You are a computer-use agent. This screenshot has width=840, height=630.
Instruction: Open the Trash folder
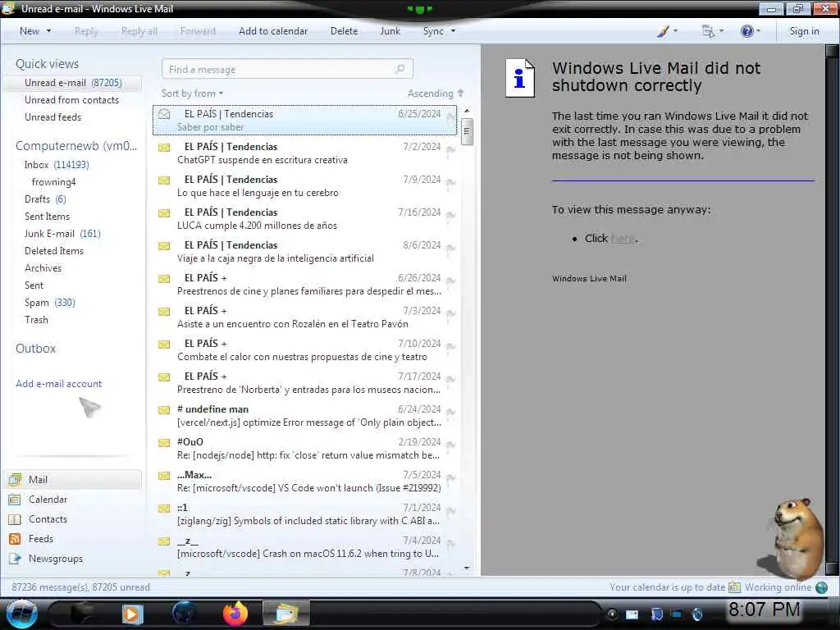coord(36,320)
